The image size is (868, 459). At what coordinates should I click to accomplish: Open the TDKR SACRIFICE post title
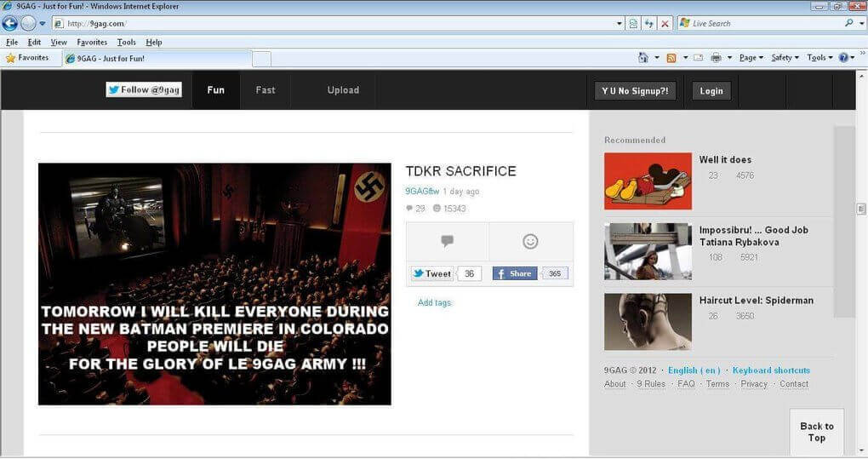[x=460, y=171]
